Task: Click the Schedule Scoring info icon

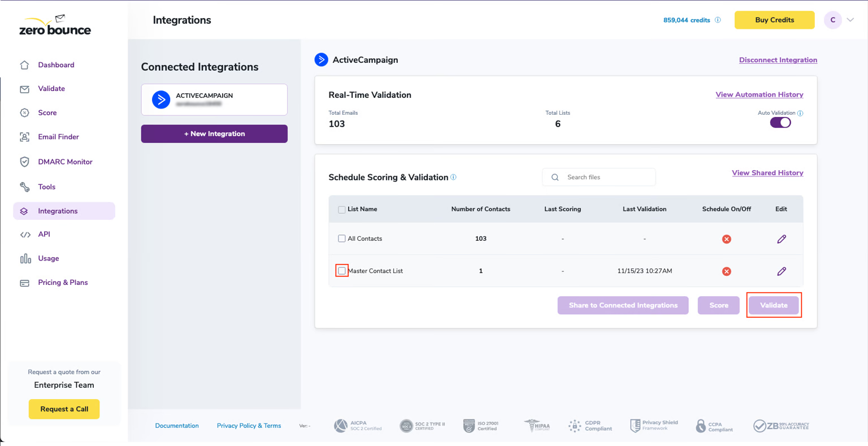Action: tap(453, 177)
